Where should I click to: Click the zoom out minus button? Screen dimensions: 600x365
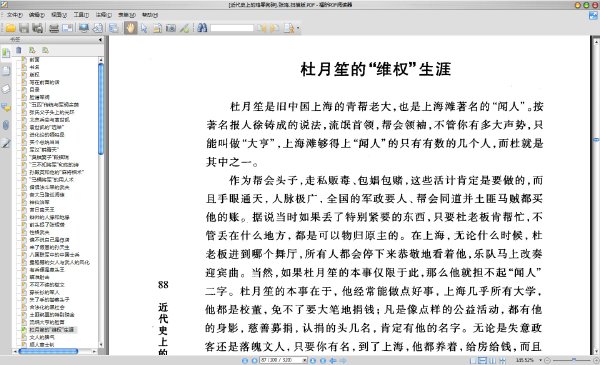(547, 360)
